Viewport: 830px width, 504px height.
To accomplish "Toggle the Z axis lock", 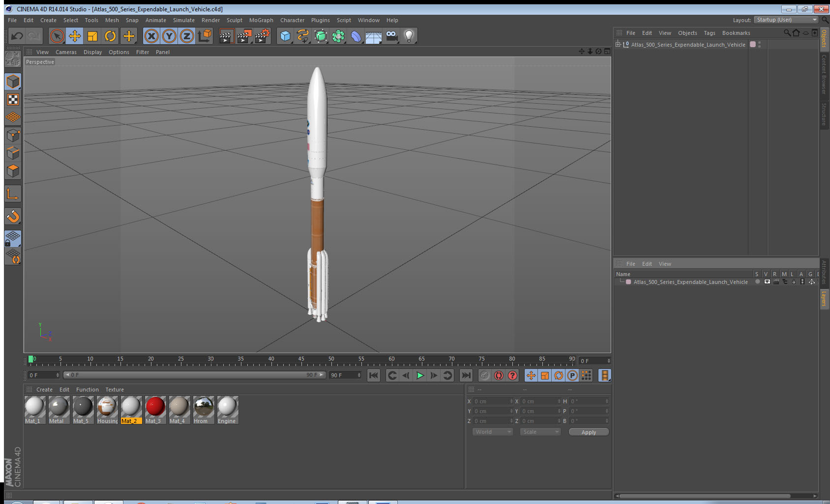I will [x=187, y=36].
